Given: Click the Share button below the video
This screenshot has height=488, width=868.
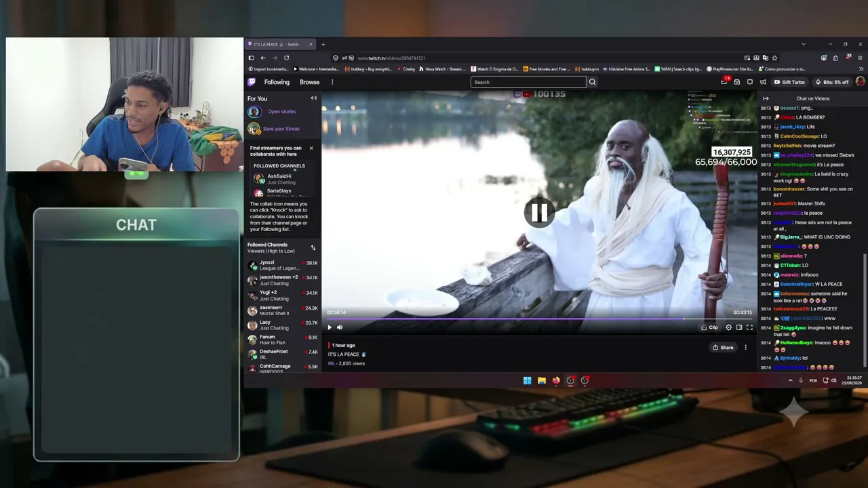Looking at the screenshot, I should point(723,347).
